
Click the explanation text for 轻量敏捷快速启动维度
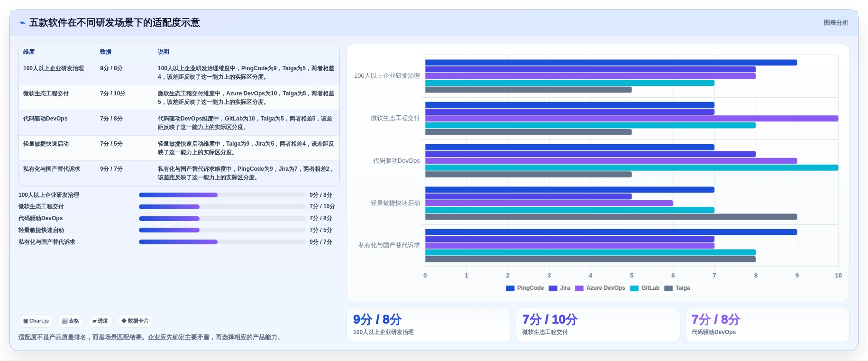point(246,148)
